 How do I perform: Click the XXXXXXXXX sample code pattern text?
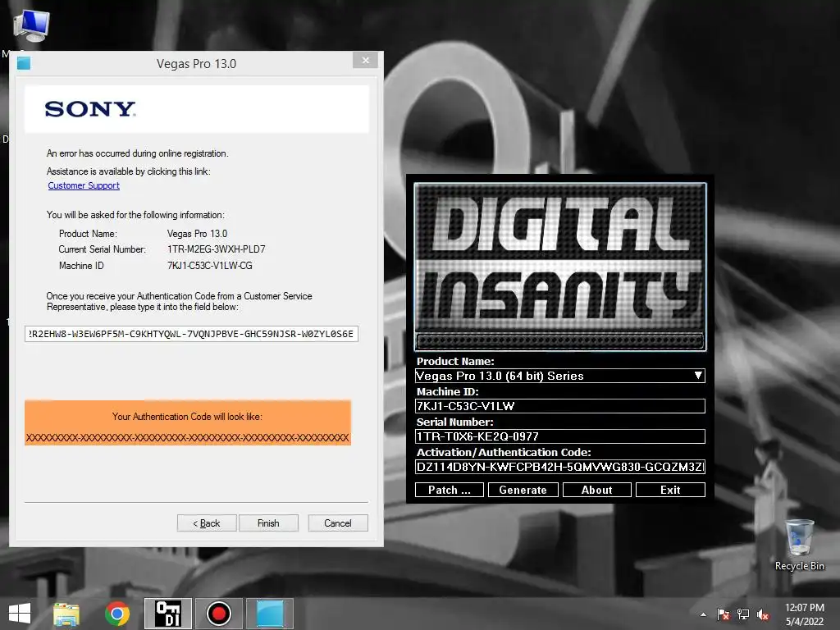click(x=188, y=438)
